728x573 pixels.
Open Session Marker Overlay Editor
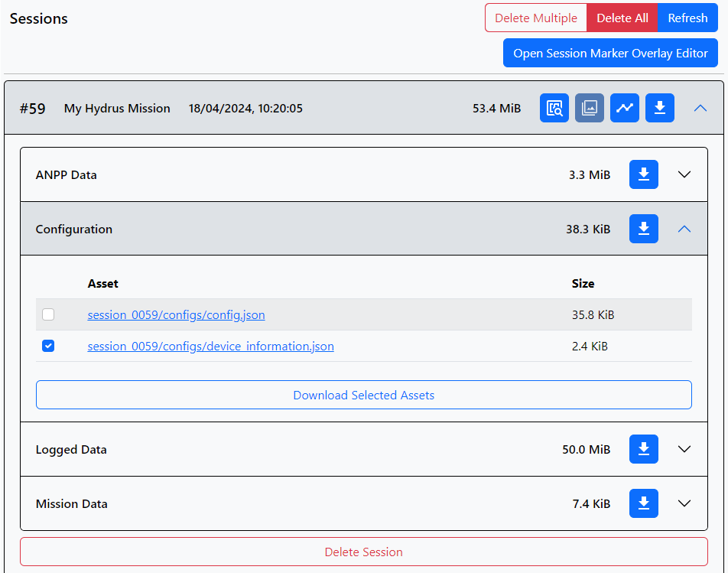pyautogui.click(x=610, y=54)
